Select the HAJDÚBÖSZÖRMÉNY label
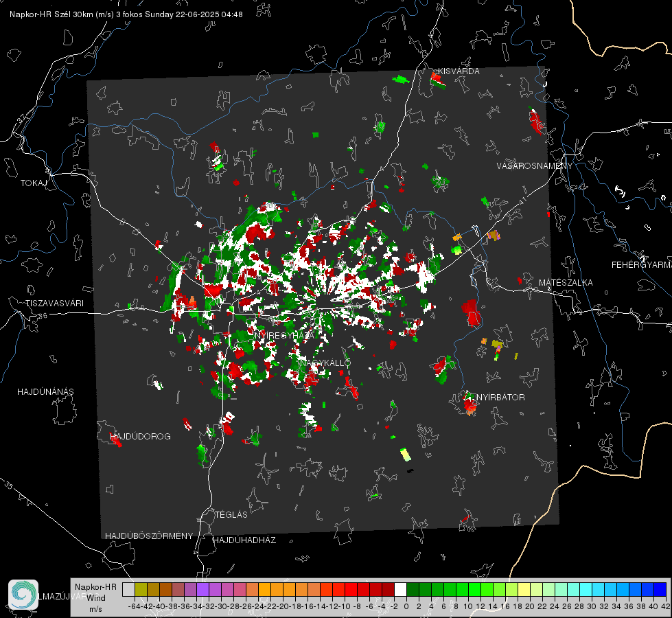 coord(149,536)
